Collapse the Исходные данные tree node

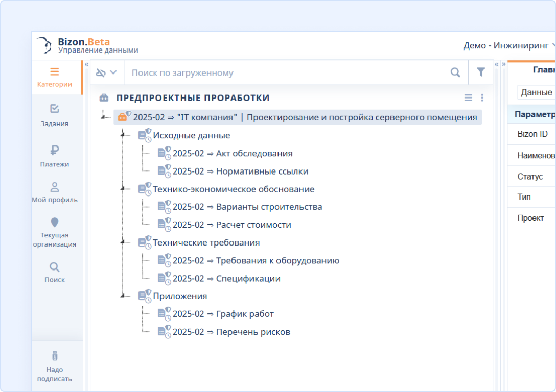pyautogui.click(x=122, y=135)
